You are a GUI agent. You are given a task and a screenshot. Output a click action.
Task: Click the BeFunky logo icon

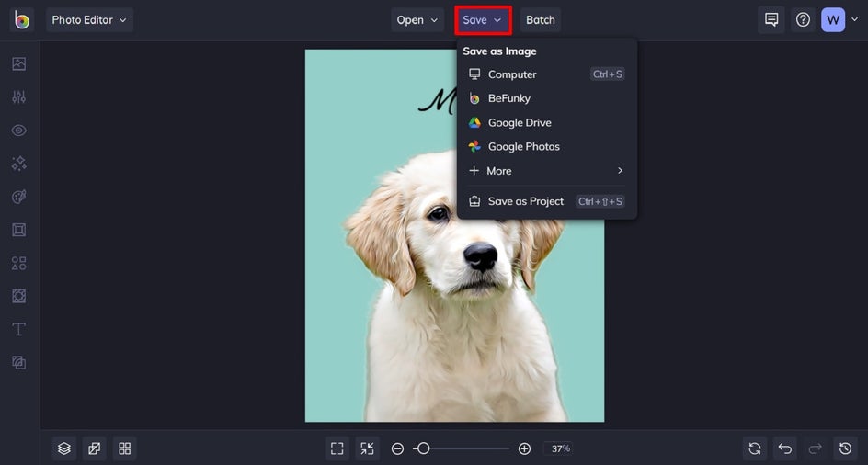22,20
